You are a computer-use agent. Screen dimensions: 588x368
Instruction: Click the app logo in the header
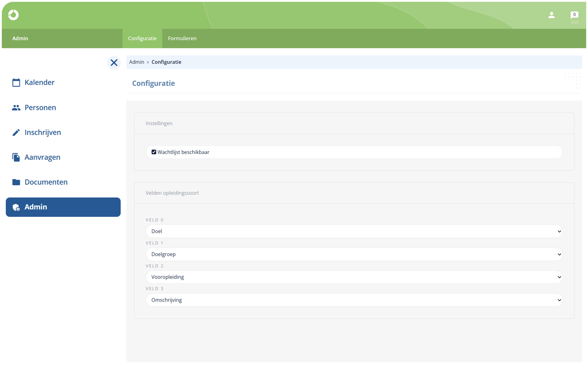pyautogui.click(x=13, y=15)
